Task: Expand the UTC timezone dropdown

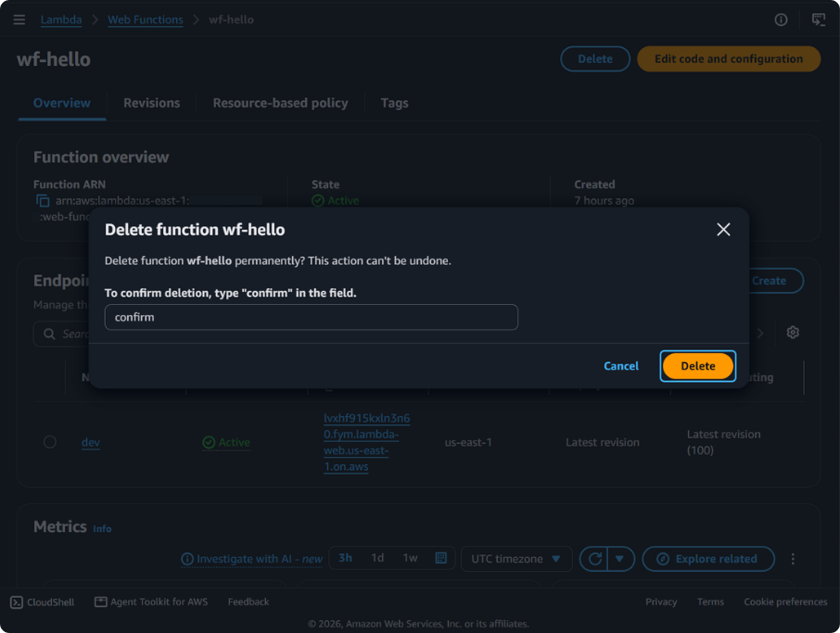Action: click(516, 559)
